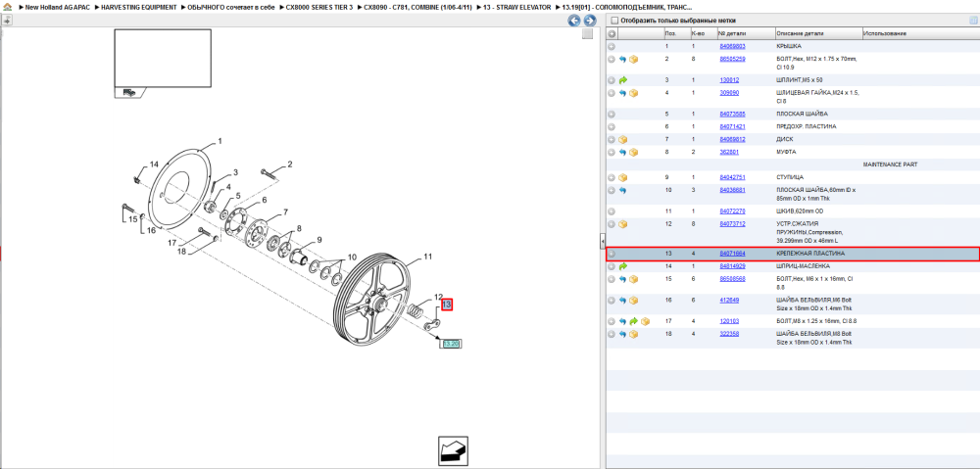Click green arrow icon for ШПЛИНТ row
This screenshot has width=980, height=469.
[622, 80]
